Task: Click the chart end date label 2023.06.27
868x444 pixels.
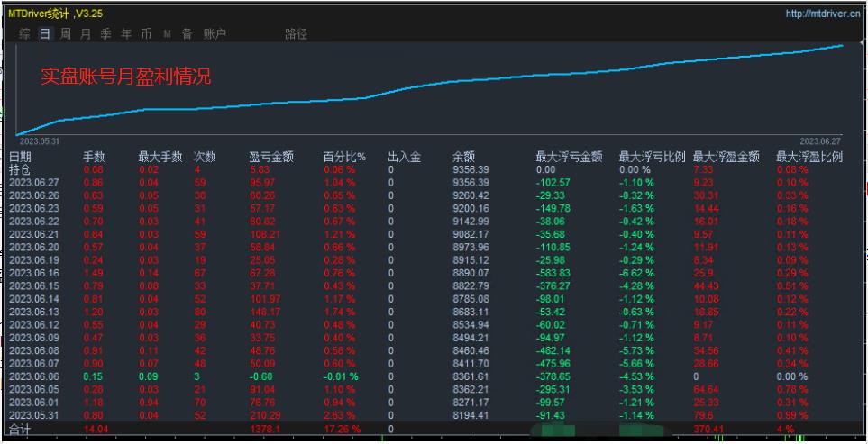Action: 820,141
